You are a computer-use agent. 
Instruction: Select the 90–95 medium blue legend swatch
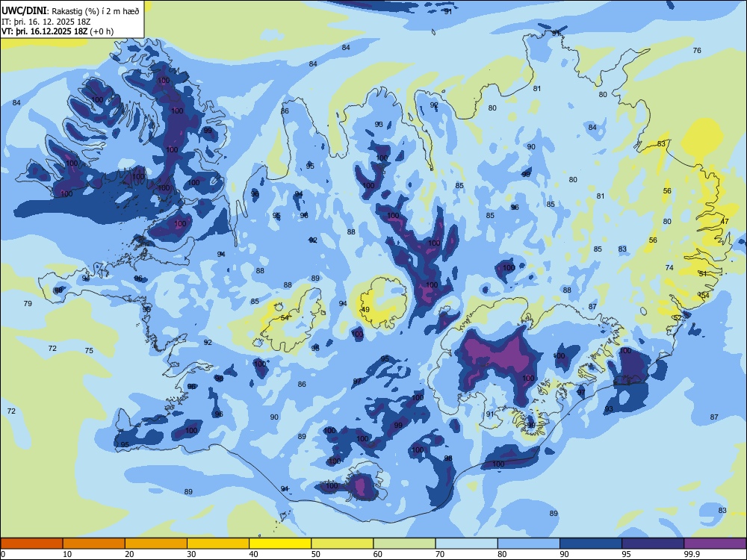point(591,544)
